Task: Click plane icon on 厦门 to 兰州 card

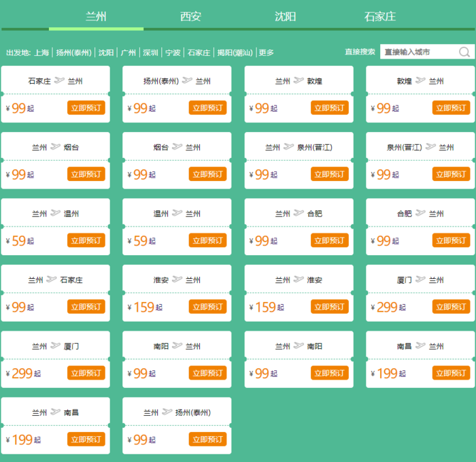Action: [420, 280]
